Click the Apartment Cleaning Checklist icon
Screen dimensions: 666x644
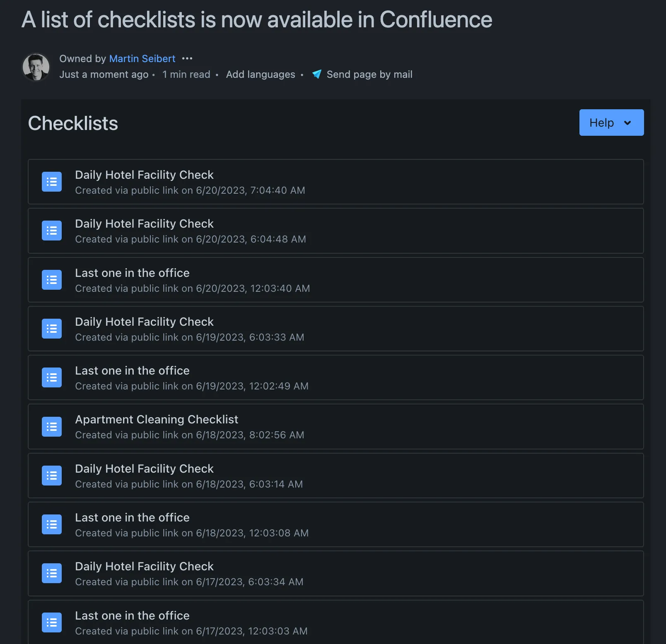coord(52,427)
